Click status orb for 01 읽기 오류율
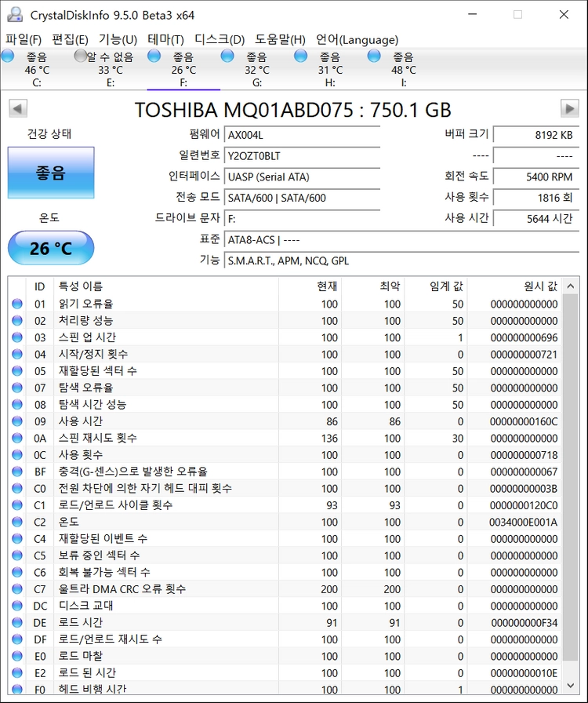Viewport: 588px width, 703px height. tap(17, 304)
